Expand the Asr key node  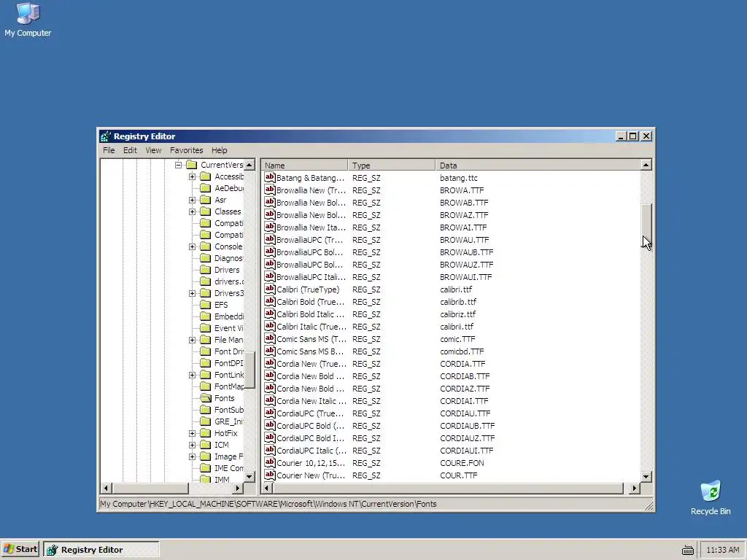click(x=192, y=200)
